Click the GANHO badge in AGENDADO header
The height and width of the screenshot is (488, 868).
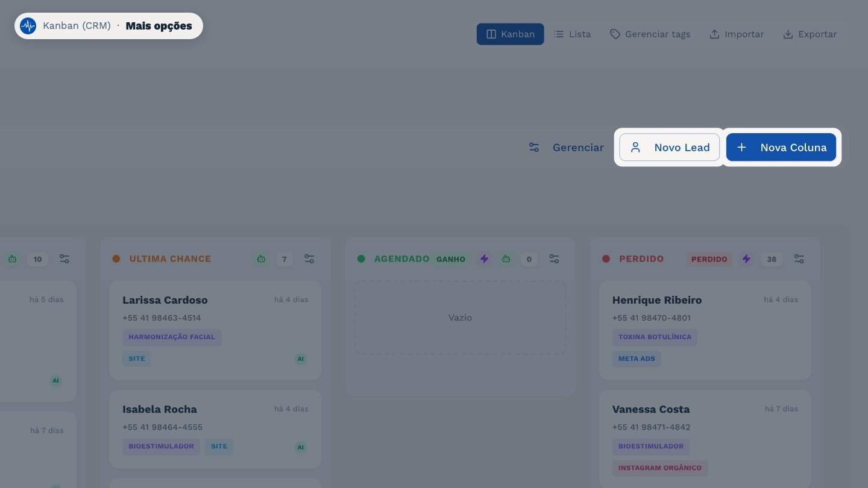coord(451,259)
